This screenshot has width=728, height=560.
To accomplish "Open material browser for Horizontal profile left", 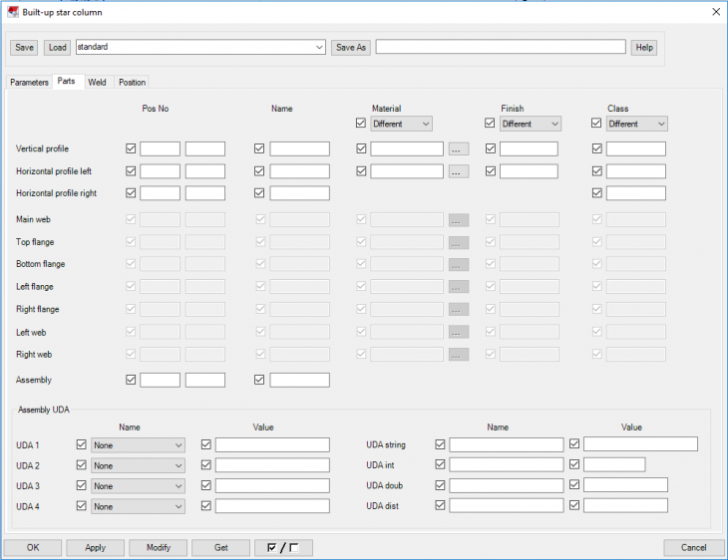I will pyautogui.click(x=458, y=171).
